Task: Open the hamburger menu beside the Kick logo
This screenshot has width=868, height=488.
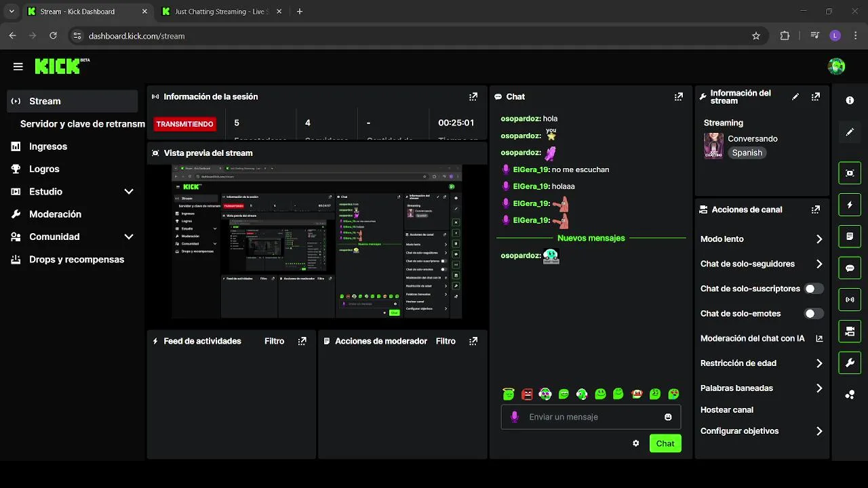Action: pos(18,66)
